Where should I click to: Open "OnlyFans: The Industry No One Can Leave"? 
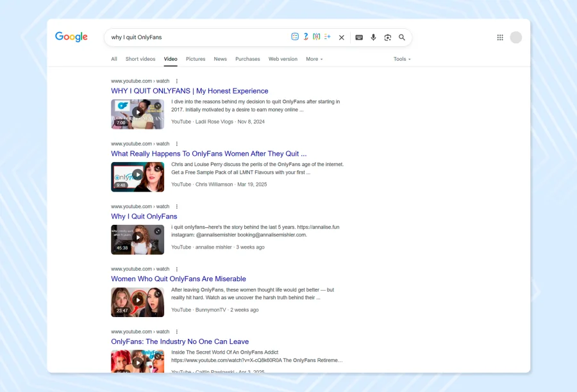click(180, 341)
